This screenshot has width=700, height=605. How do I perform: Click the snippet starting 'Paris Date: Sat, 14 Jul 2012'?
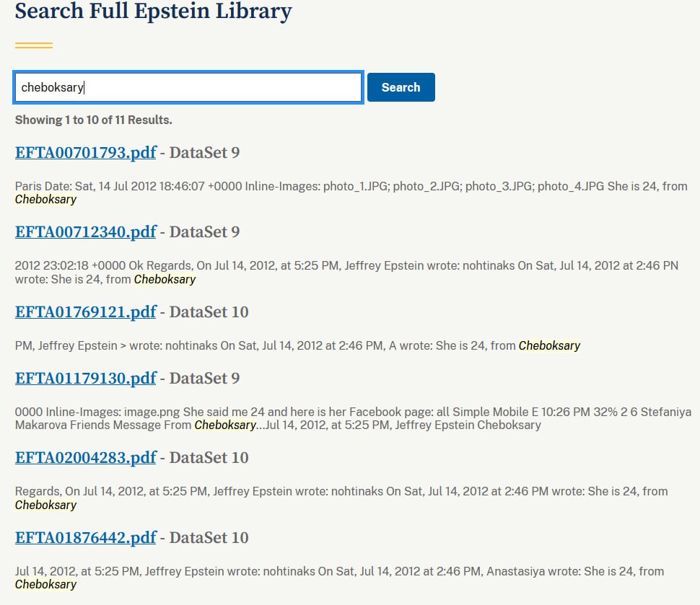click(x=351, y=193)
